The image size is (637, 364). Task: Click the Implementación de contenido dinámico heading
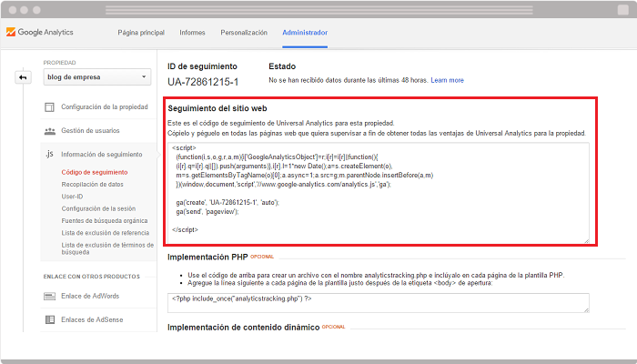click(243, 328)
